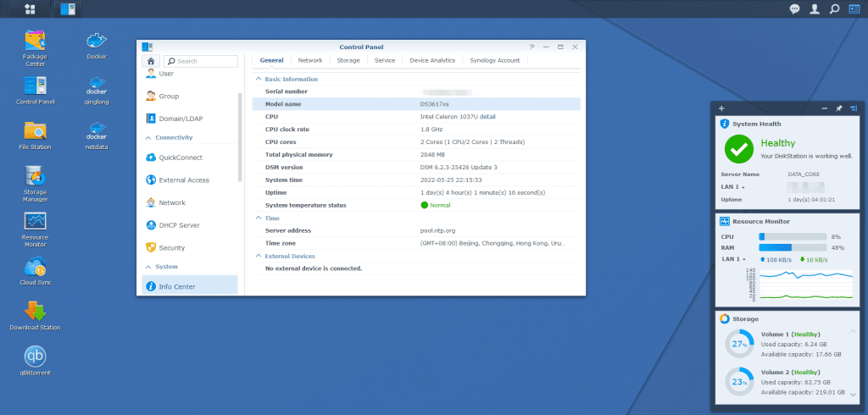
Task: Click the Control Panel sidebar scrollbar
Action: [x=240, y=137]
